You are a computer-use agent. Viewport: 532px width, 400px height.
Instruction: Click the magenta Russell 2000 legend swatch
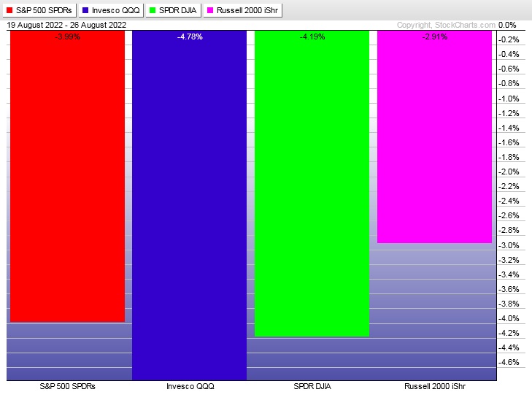pyautogui.click(x=210, y=10)
